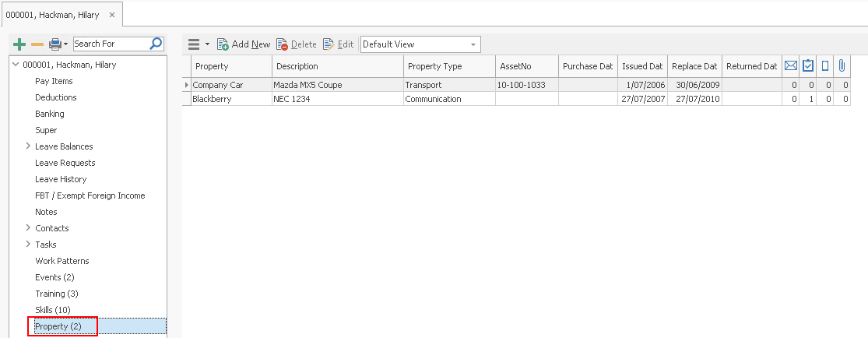This screenshot has height=338, width=868.
Task: Click the search magnifier icon
Action: coord(156,44)
